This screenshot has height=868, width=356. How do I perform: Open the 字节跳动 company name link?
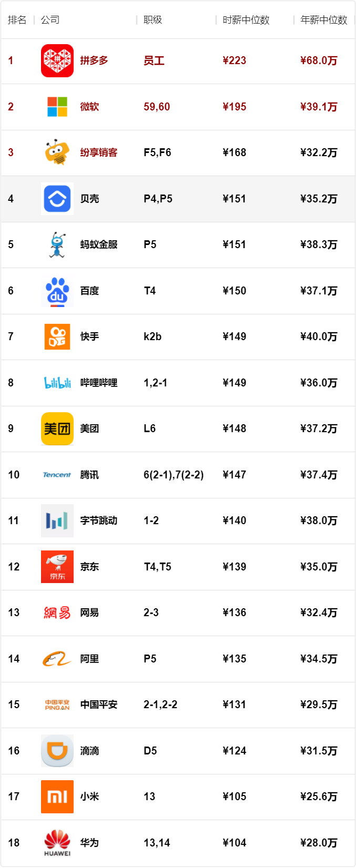[98, 520]
